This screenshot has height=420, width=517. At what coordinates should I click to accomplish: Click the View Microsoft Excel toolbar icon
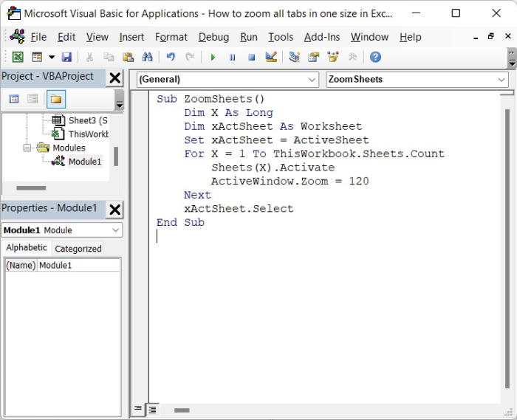coord(18,58)
